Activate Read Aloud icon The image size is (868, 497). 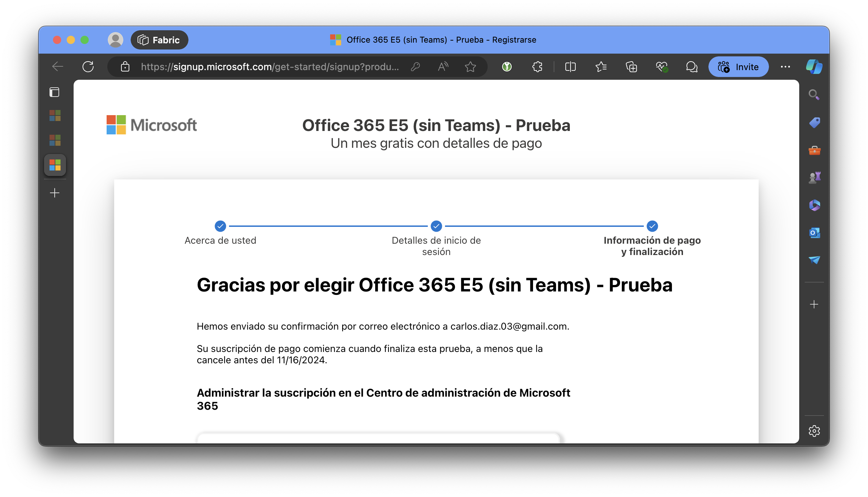pyautogui.click(x=443, y=67)
